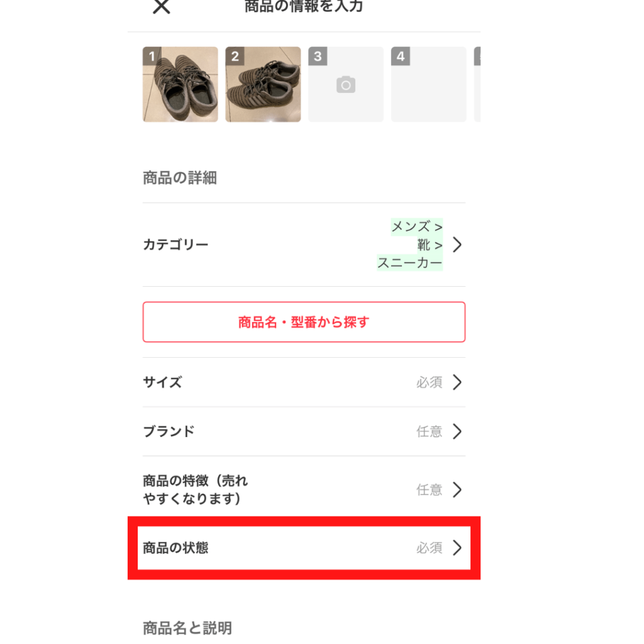Click the number 3 badge on third slot
This screenshot has height=644, width=644.
[x=318, y=56]
